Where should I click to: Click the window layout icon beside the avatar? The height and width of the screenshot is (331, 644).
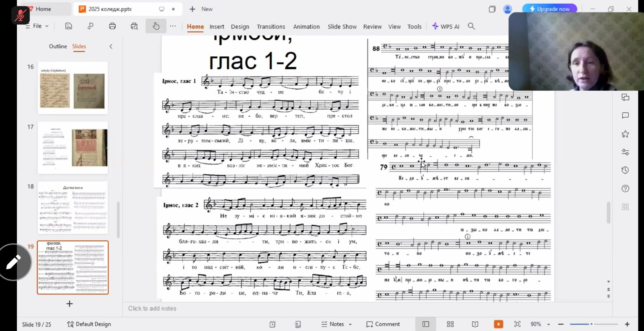point(492,9)
